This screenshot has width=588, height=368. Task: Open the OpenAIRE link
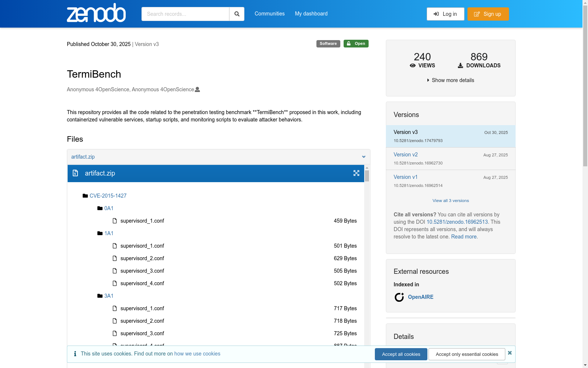pos(421,297)
